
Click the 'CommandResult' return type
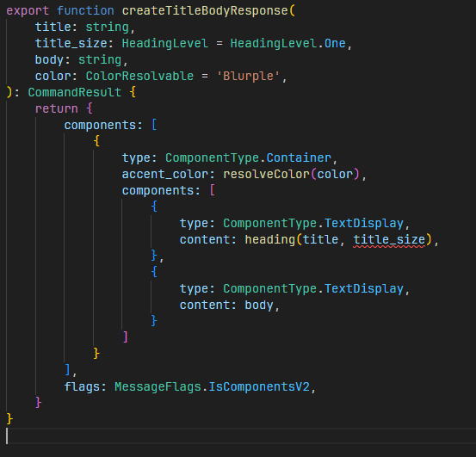pyautogui.click(x=75, y=93)
